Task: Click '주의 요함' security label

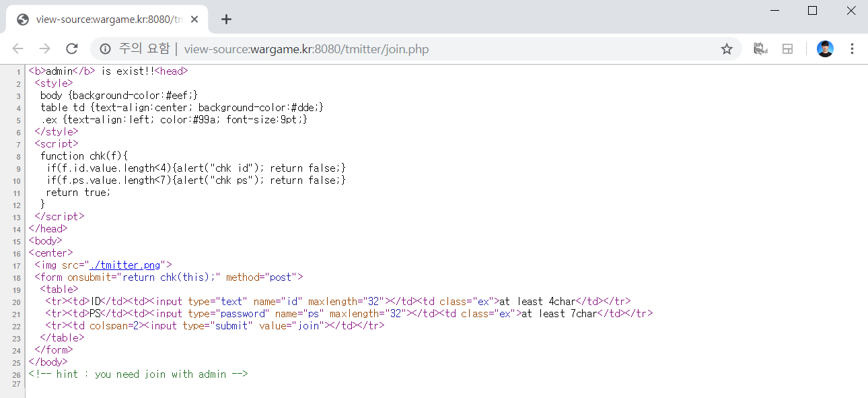Action: pyautogui.click(x=144, y=48)
